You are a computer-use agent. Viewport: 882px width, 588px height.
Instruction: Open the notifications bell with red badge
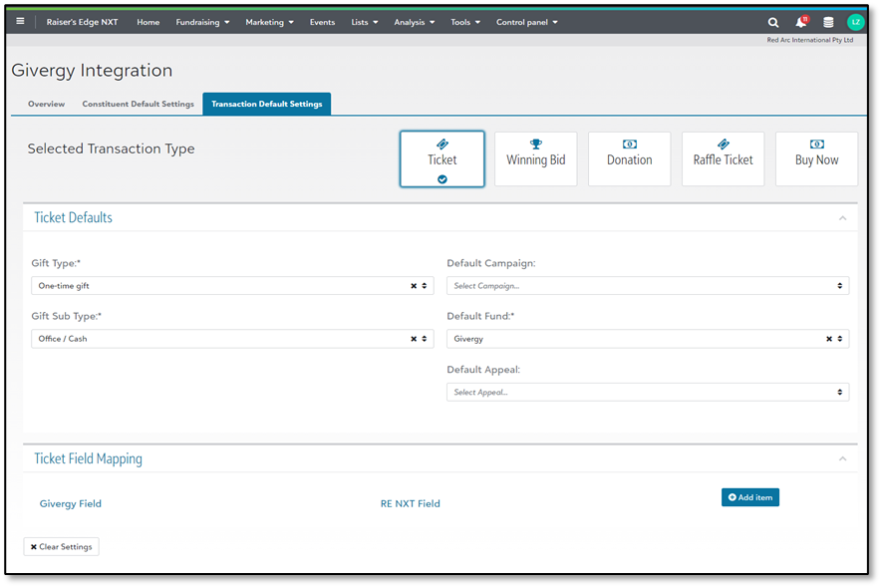coord(800,21)
